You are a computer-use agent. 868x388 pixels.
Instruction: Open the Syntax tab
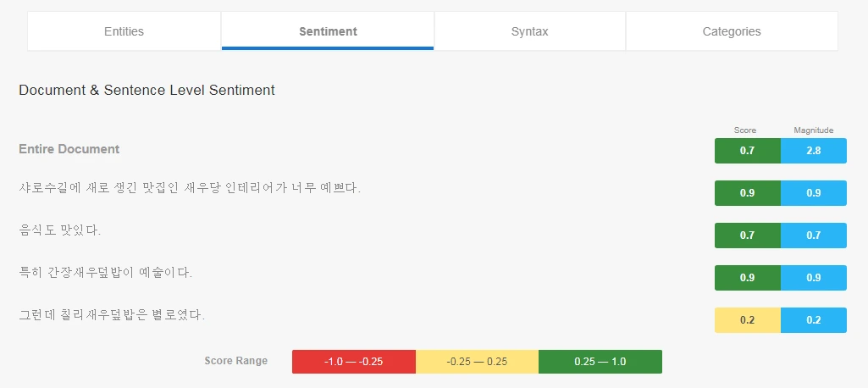click(529, 31)
